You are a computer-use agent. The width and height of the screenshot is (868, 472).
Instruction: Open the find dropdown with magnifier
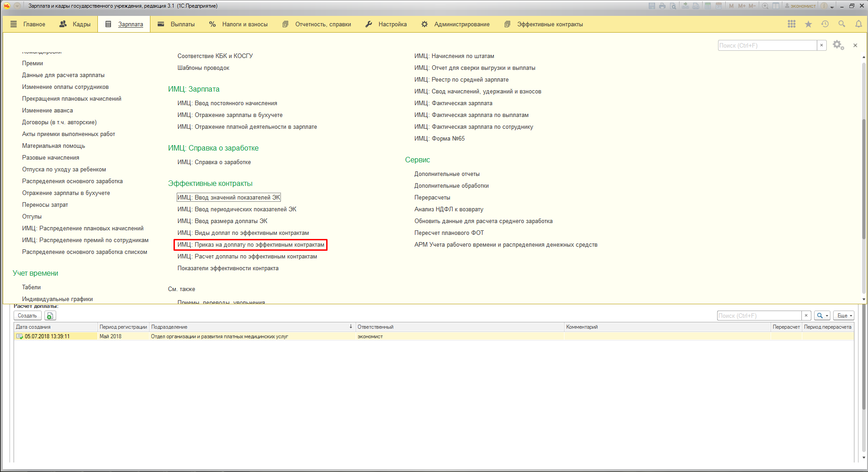point(822,316)
